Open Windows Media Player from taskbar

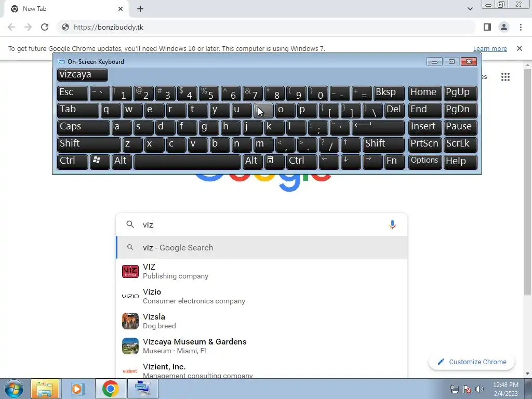(x=77, y=389)
